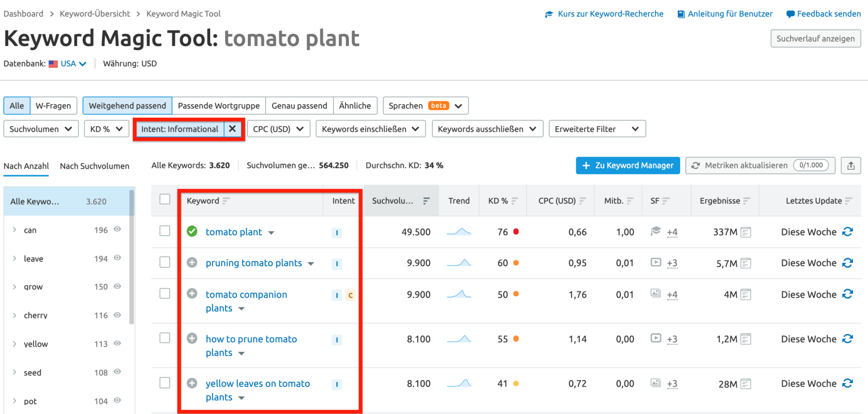Add tomato companion plants via plus icon

click(192, 294)
